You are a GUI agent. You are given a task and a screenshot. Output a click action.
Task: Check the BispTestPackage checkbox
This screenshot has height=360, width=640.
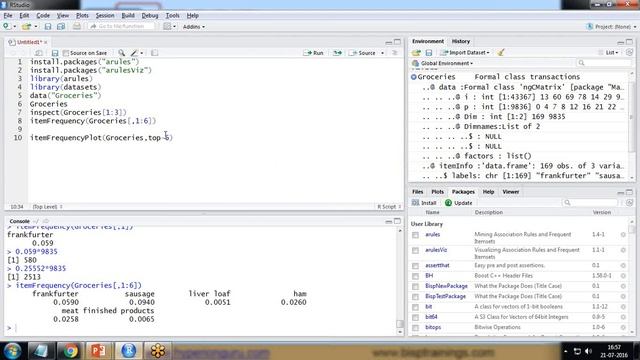(415, 297)
